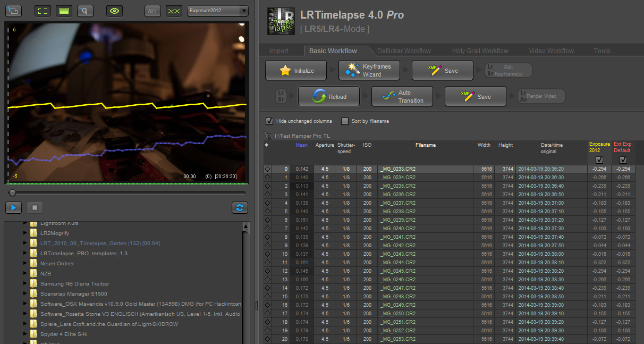Toggle the Exposure 2012 column checkbox

599,160
